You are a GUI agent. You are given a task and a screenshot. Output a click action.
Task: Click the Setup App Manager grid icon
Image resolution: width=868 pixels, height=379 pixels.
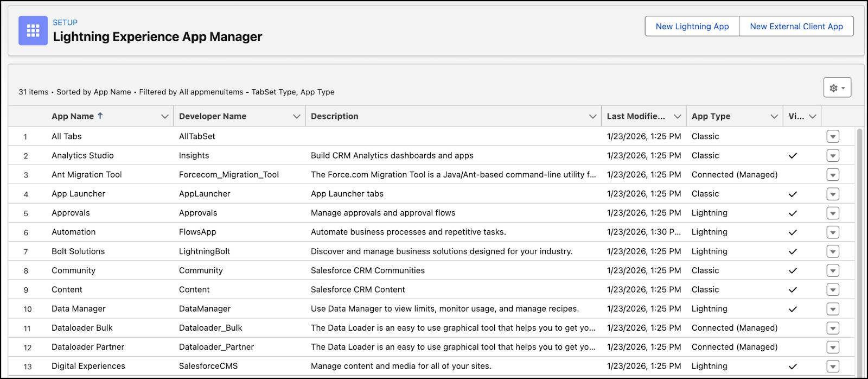point(33,30)
